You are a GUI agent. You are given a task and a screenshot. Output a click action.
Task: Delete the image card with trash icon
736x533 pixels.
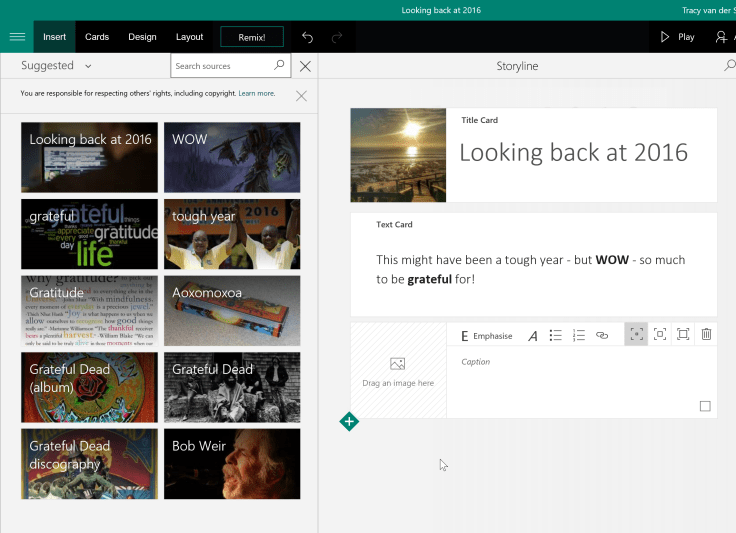tap(706, 335)
